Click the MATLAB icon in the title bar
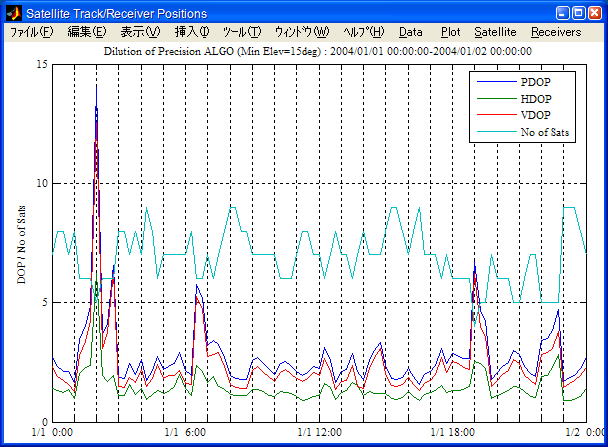 tap(12, 13)
